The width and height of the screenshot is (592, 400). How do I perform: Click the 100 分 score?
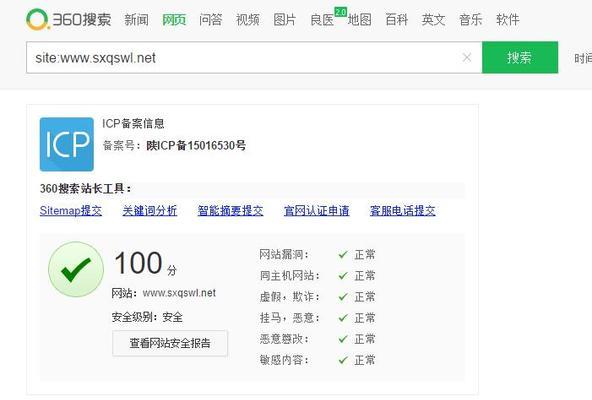point(145,263)
